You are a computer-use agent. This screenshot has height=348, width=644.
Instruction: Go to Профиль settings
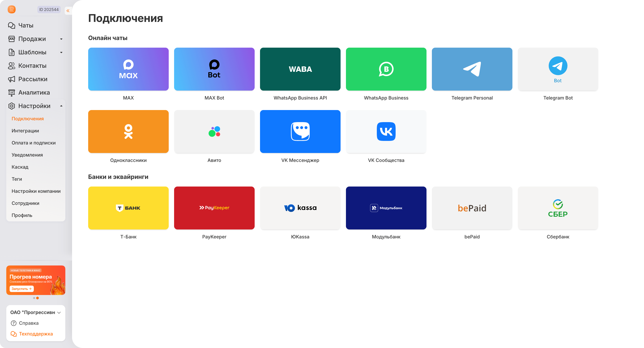pos(22,215)
